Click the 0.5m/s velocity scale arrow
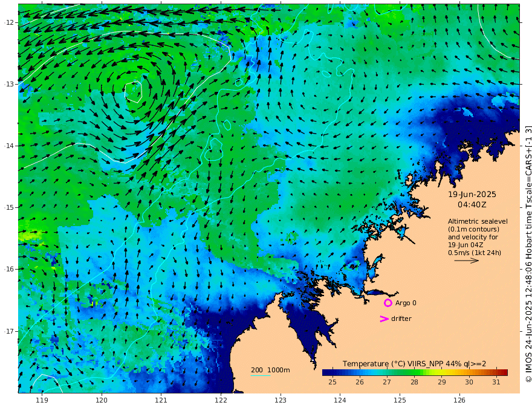 pos(467,261)
